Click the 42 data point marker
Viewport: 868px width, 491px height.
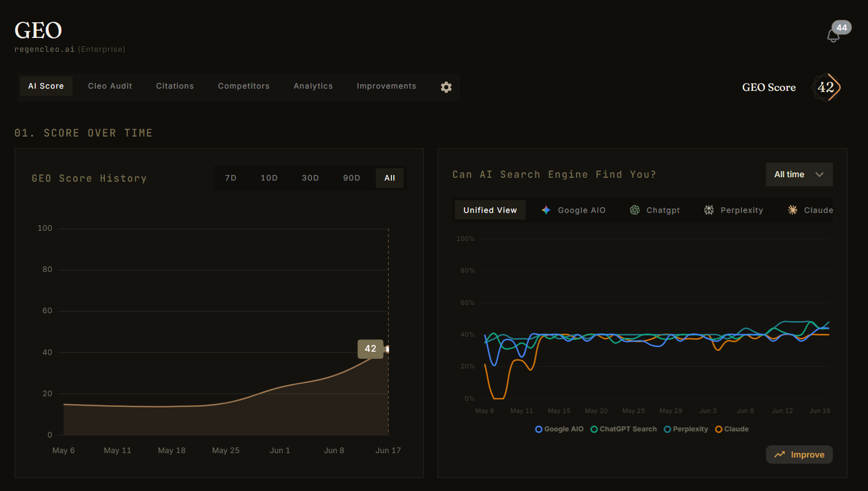pyautogui.click(x=387, y=349)
